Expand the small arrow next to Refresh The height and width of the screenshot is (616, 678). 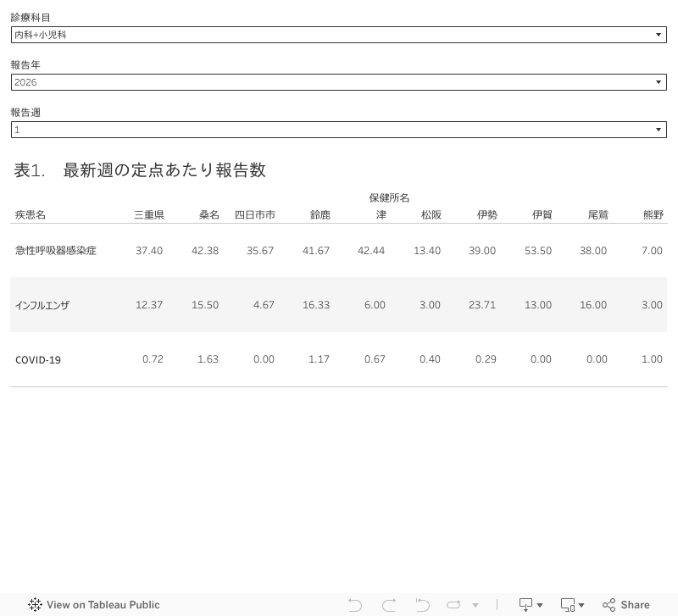[475, 605]
